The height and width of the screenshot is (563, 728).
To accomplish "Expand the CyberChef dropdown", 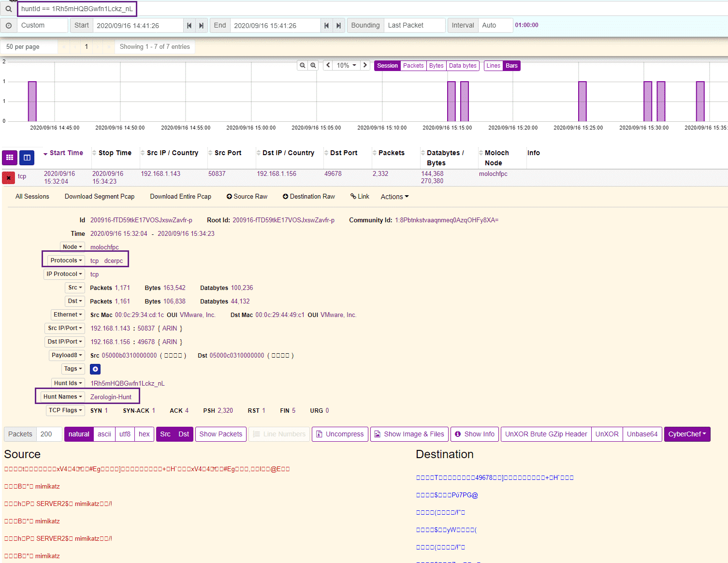I will coord(687,434).
